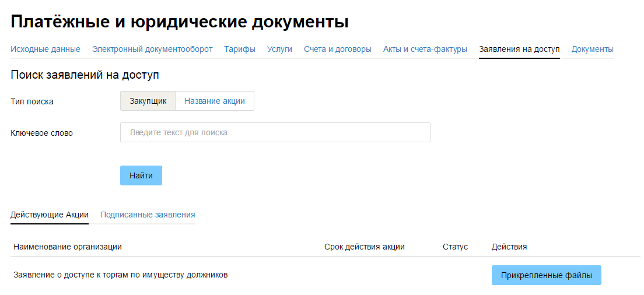Click the Заявления на доступ tab
The image size is (644, 295).
coord(519,50)
